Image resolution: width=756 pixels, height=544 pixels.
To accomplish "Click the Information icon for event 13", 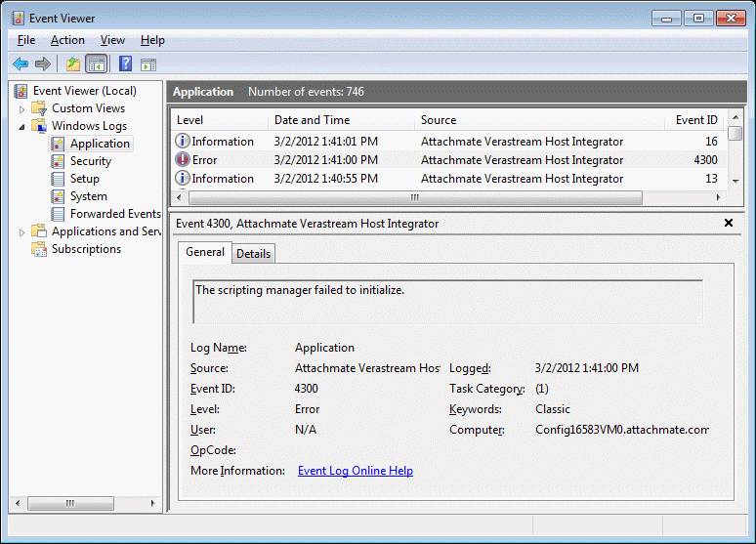I will pos(183,178).
